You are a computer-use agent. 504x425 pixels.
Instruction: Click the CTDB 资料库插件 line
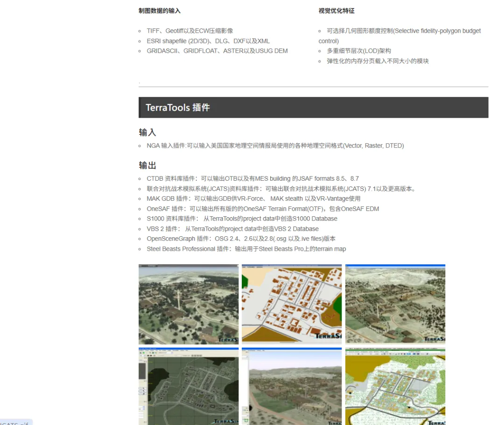click(x=252, y=178)
